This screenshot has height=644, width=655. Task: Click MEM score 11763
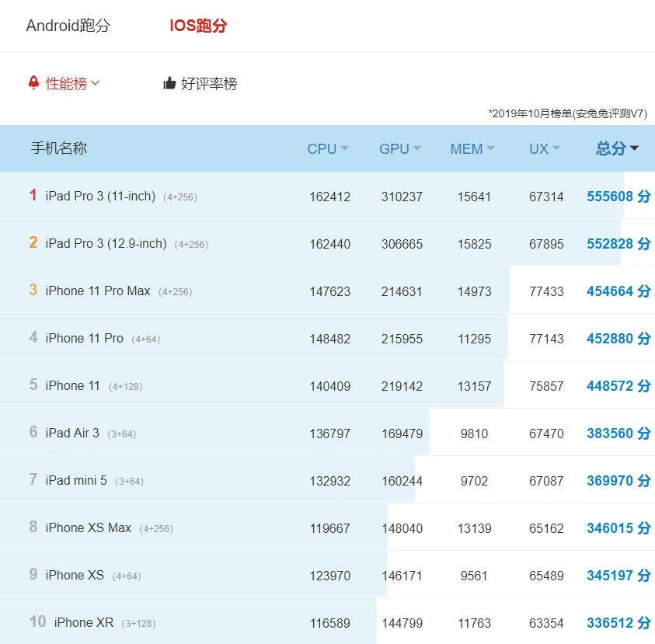coord(474,623)
